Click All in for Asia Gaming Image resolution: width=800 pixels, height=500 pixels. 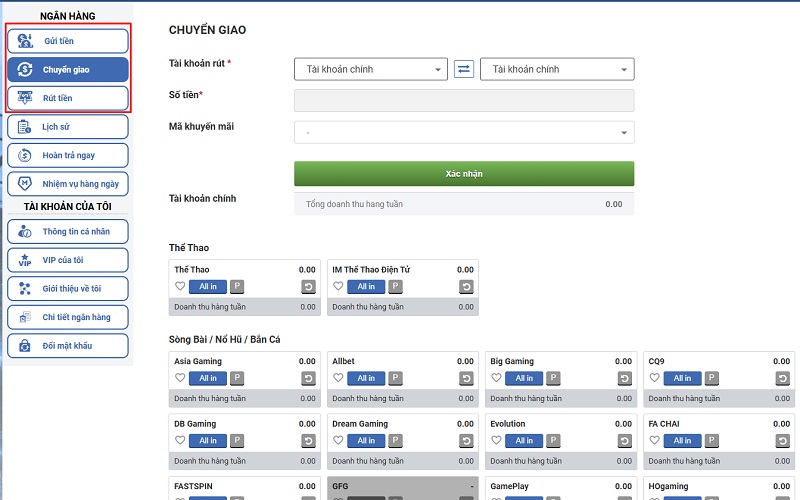(x=208, y=379)
